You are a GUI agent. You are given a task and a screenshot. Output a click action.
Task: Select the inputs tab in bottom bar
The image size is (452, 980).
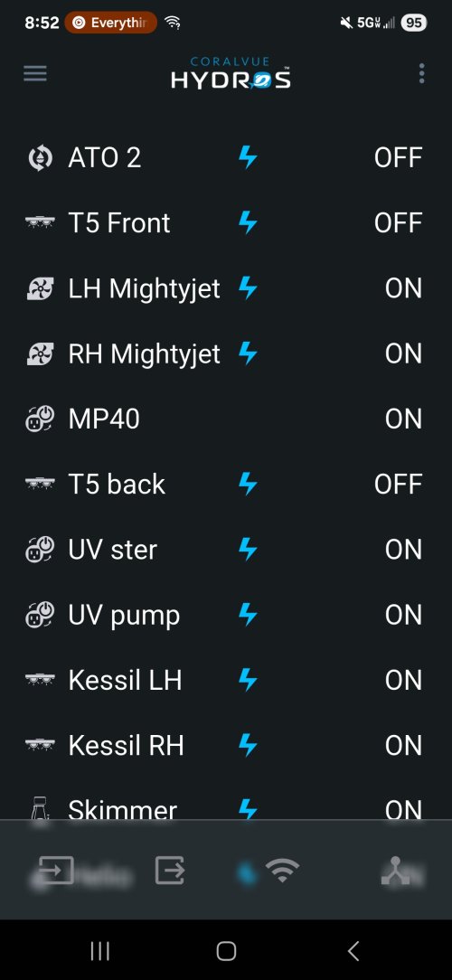click(56, 870)
